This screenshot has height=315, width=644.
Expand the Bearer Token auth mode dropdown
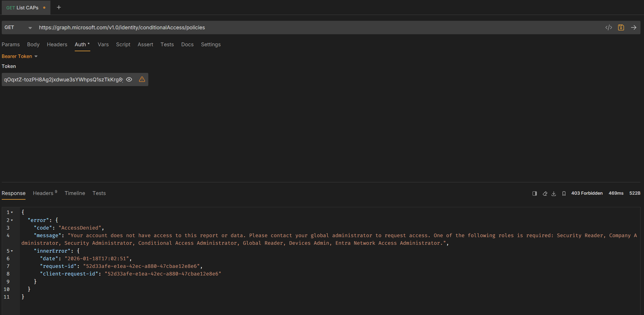[x=19, y=56]
